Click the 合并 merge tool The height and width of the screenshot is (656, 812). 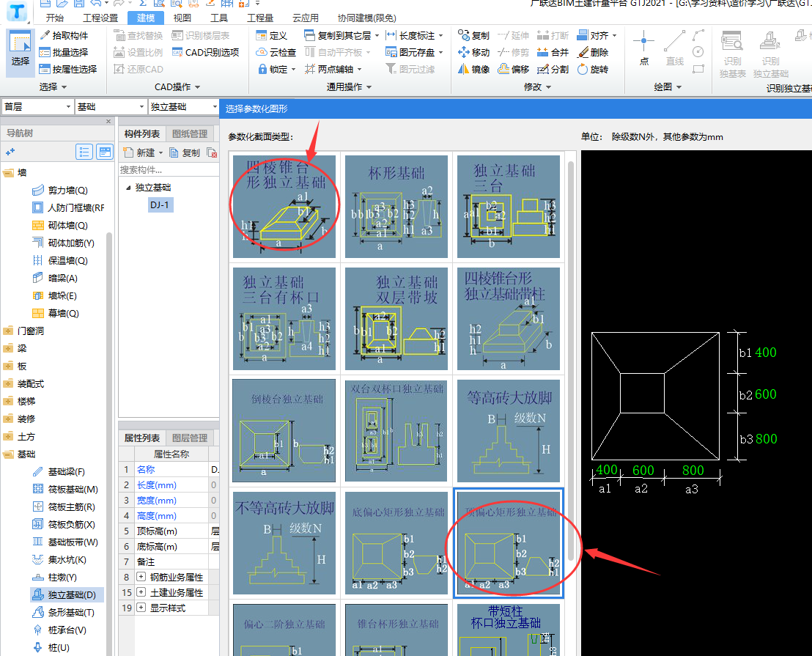click(553, 52)
